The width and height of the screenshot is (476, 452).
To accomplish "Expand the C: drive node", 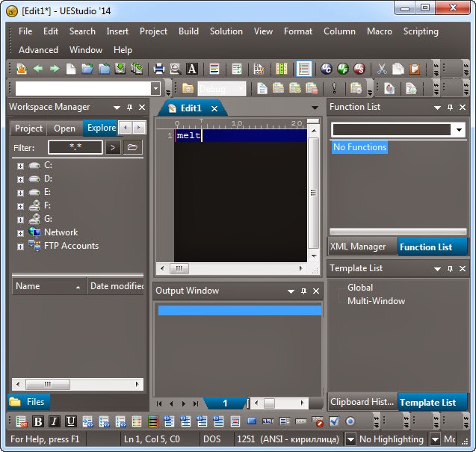I will point(20,166).
